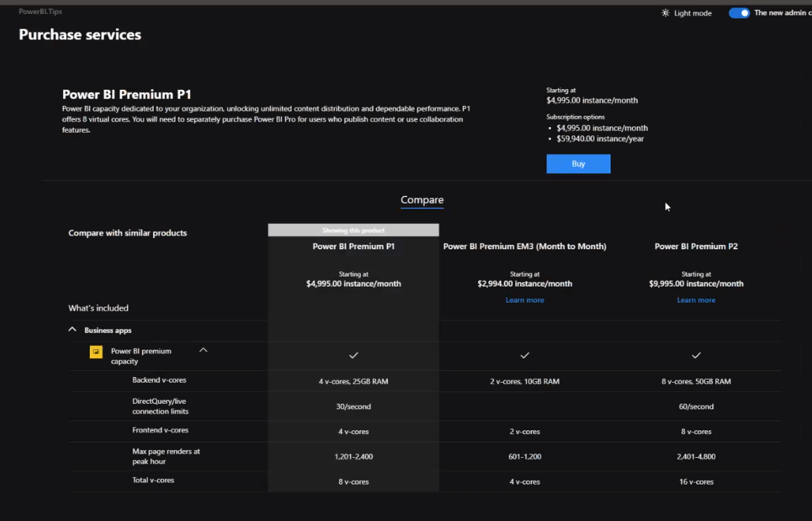The height and width of the screenshot is (521, 812).
Task: Switch the portal to Light mode
Action: (686, 13)
